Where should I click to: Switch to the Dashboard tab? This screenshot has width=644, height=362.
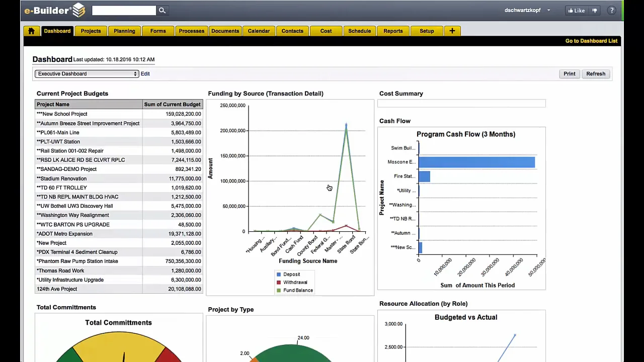tap(57, 31)
